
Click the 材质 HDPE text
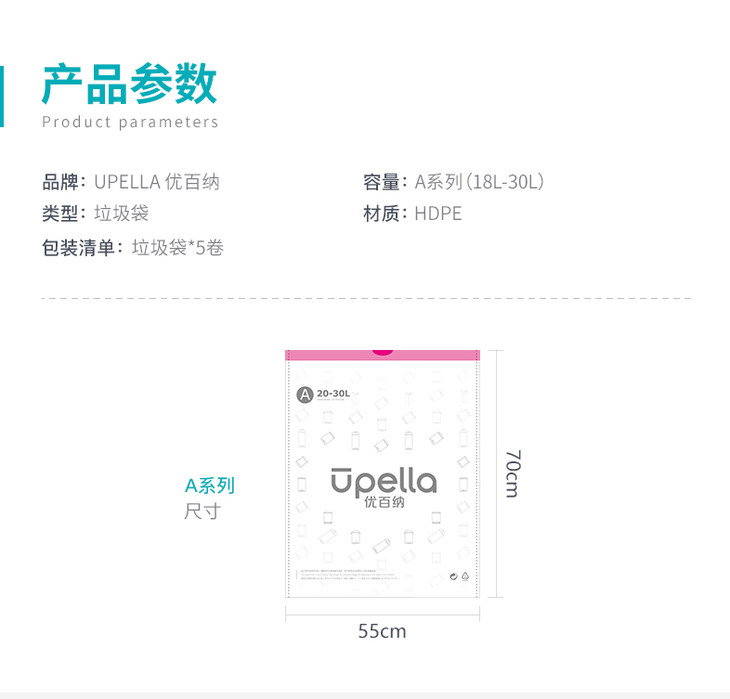[412, 213]
